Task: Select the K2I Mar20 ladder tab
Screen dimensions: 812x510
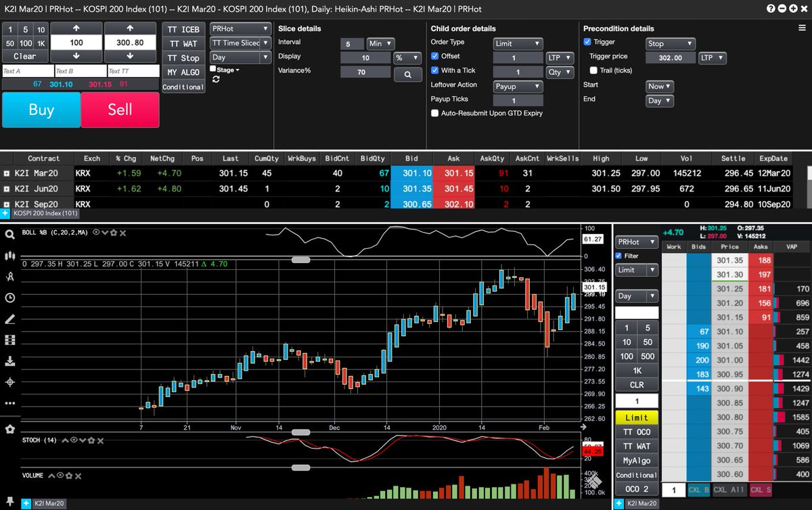Action: coord(641,503)
